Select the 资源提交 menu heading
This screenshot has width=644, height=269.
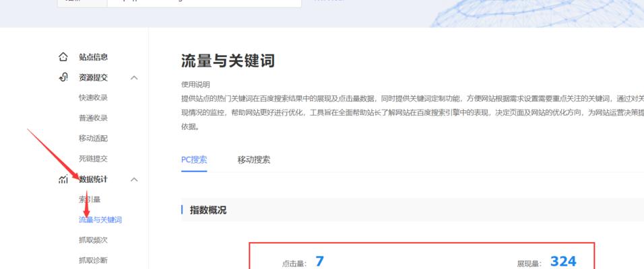tap(93, 77)
